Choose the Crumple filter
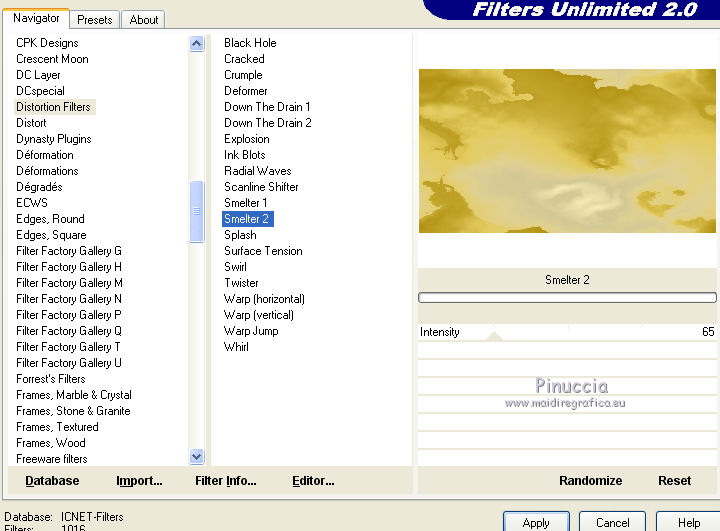720x531 pixels. [243, 75]
